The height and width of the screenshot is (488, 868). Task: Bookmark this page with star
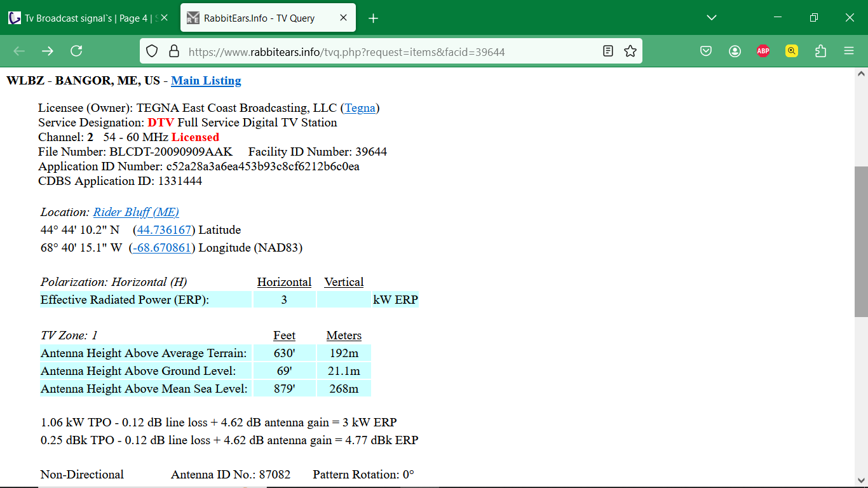(630, 51)
